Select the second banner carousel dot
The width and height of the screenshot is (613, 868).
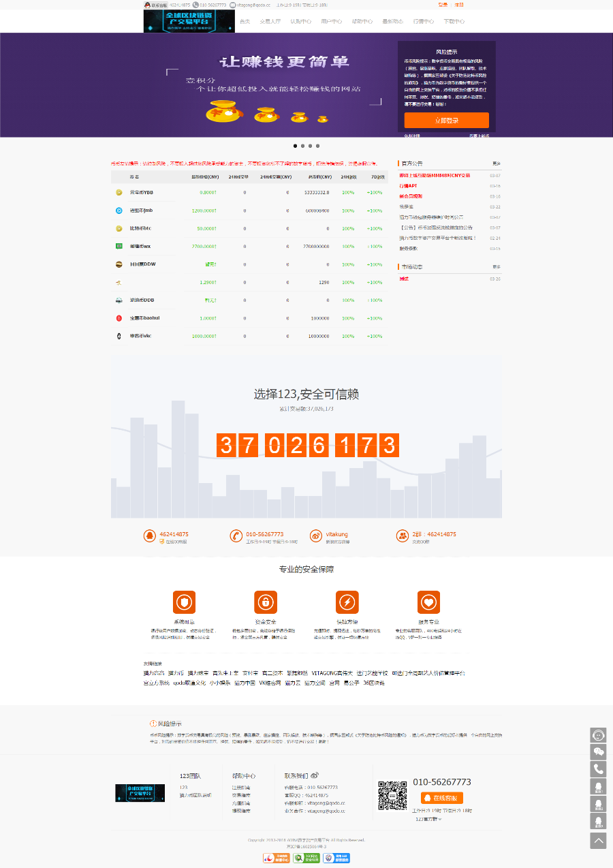[302, 146]
